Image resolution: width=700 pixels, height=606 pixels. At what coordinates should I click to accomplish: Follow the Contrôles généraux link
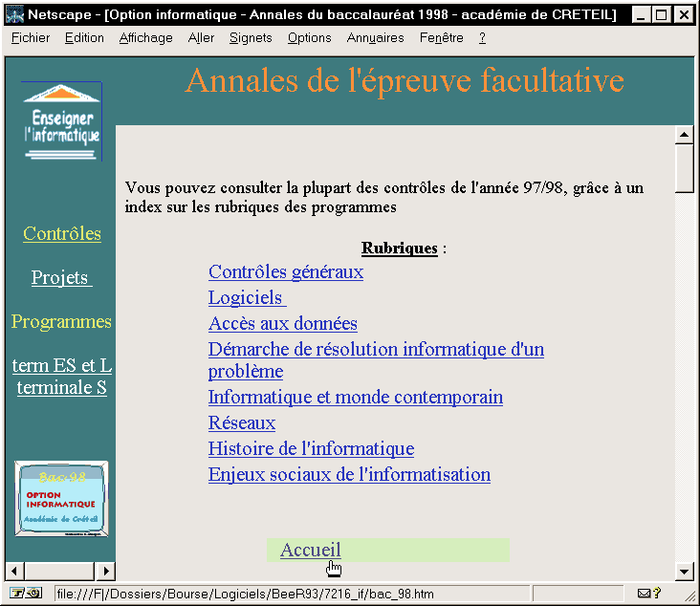[286, 272]
